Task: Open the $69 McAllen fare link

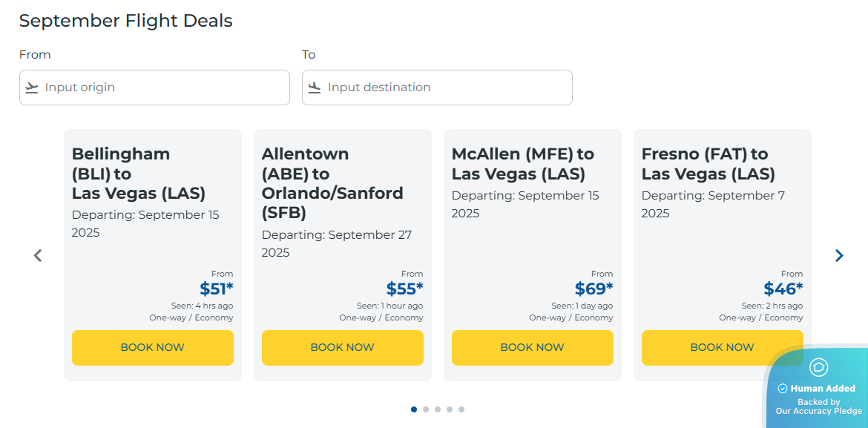Action: [594, 289]
